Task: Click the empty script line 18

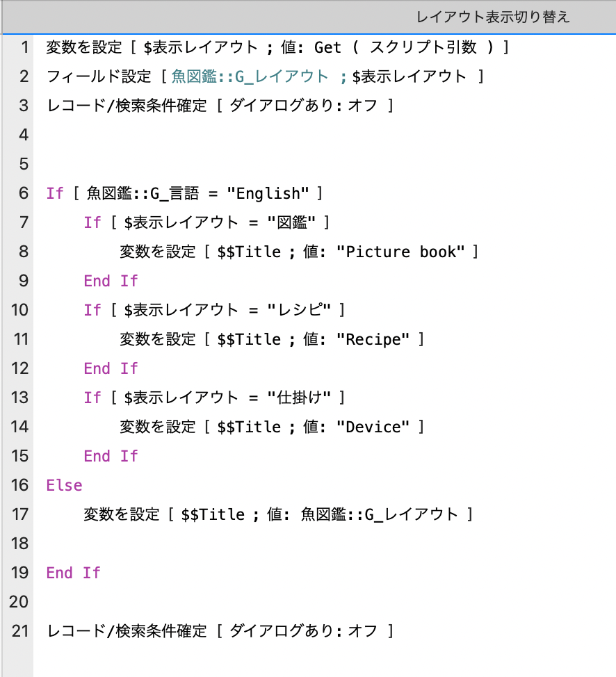Action: pyautogui.click(x=324, y=544)
